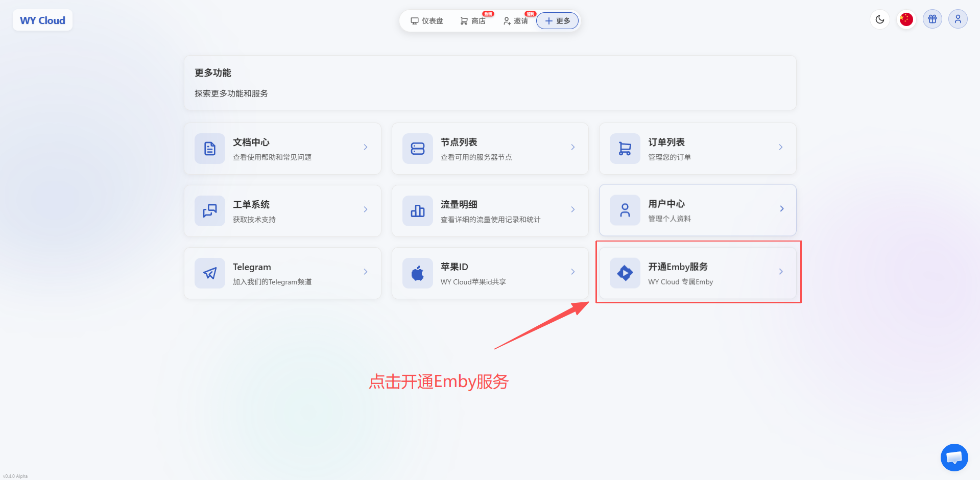Screen dimensions: 980x480
Task: Click the Emby play icon
Action: 625,273
